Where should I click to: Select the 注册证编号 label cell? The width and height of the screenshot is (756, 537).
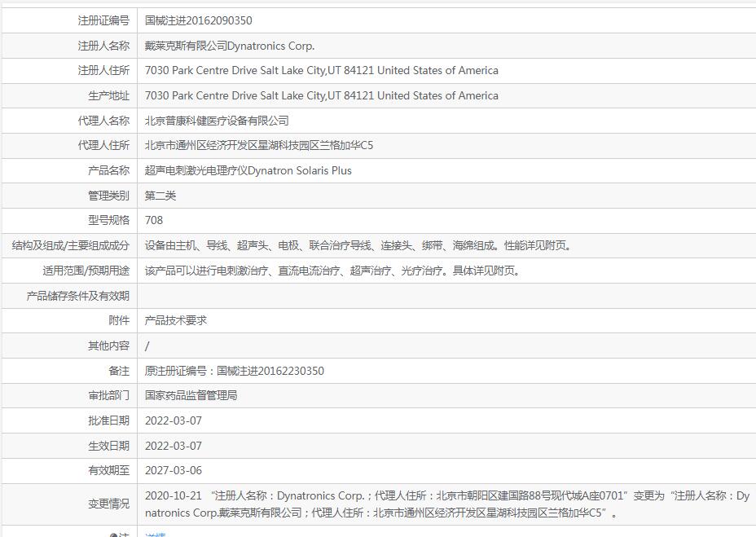103,20
